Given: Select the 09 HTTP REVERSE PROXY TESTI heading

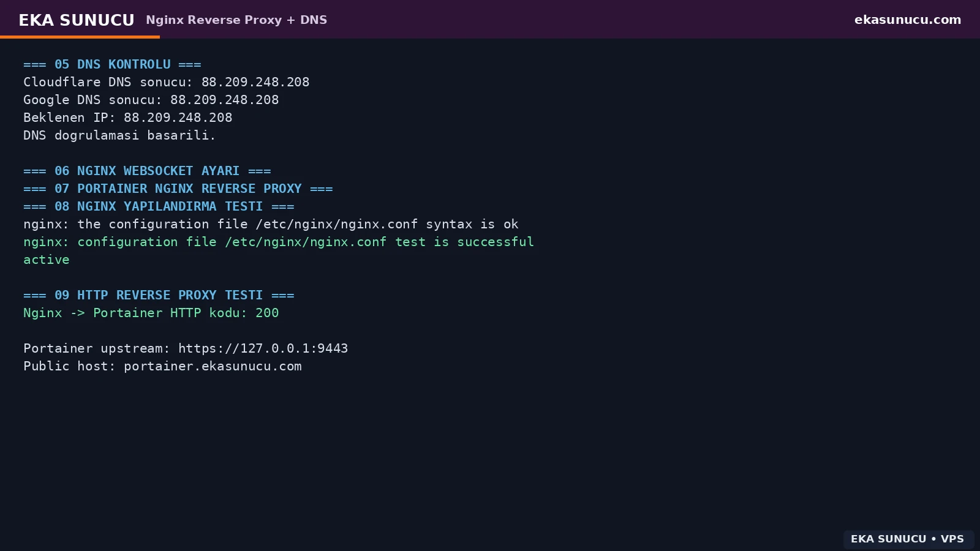Looking at the screenshot, I should point(159,295).
